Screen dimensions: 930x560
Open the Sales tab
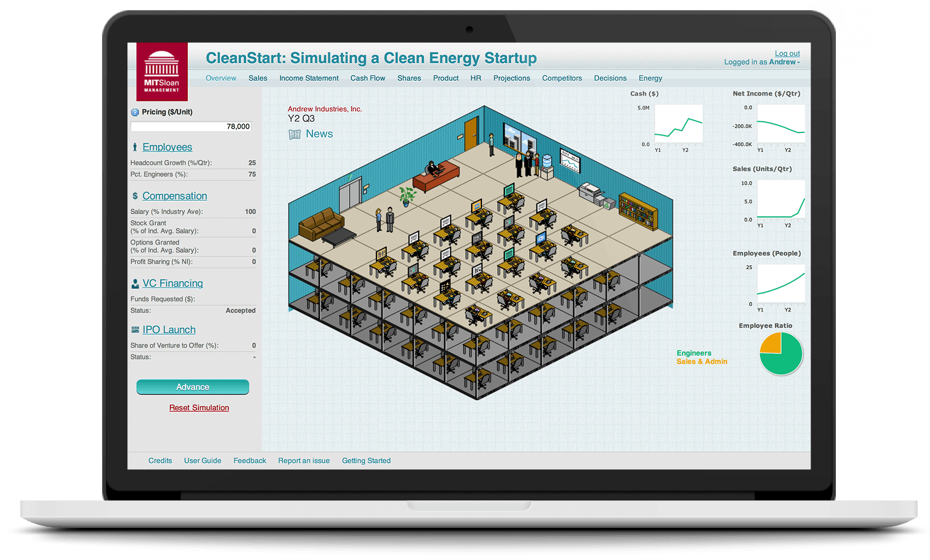[258, 78]
